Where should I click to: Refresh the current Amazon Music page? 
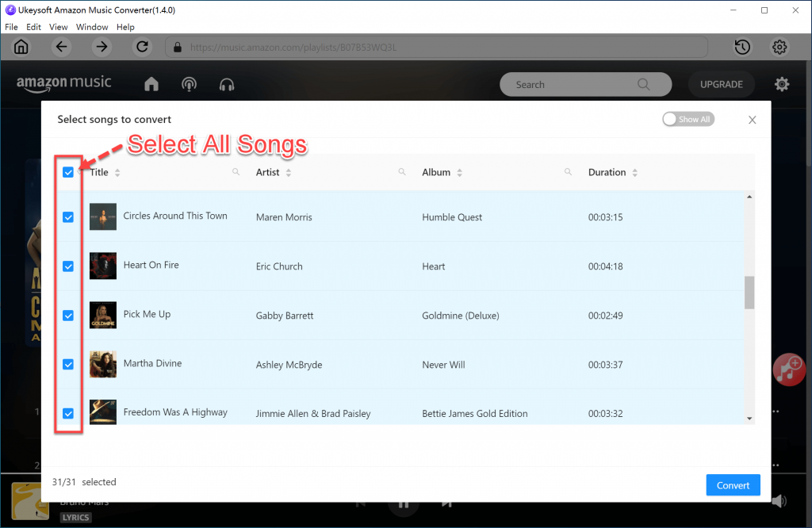(x=142, y=47)
